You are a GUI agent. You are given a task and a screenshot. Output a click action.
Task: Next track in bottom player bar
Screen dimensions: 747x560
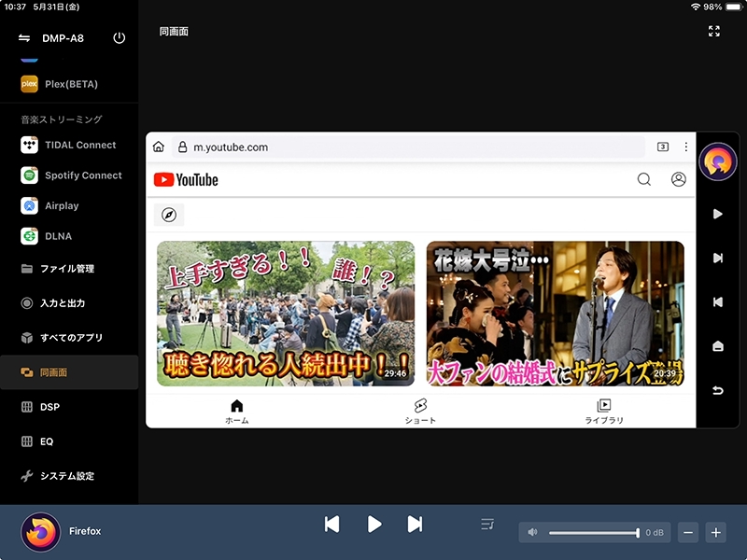[415, 525]
